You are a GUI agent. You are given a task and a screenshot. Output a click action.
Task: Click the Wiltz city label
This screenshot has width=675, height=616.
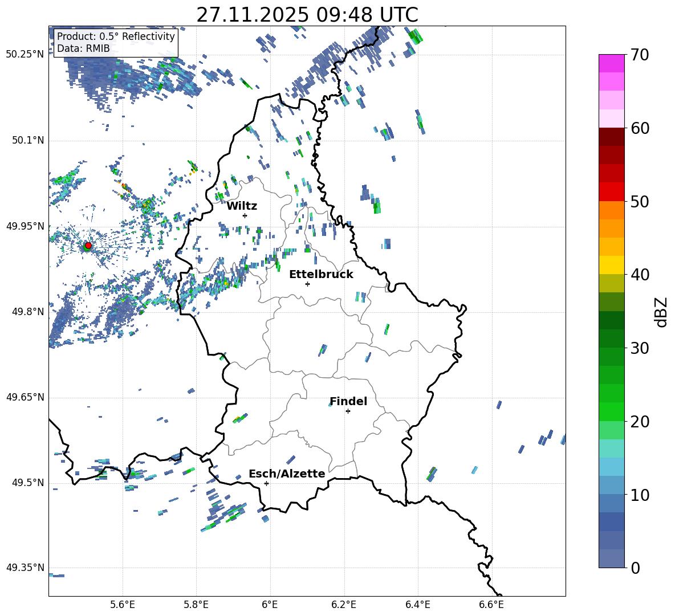[x=242, y=206]
